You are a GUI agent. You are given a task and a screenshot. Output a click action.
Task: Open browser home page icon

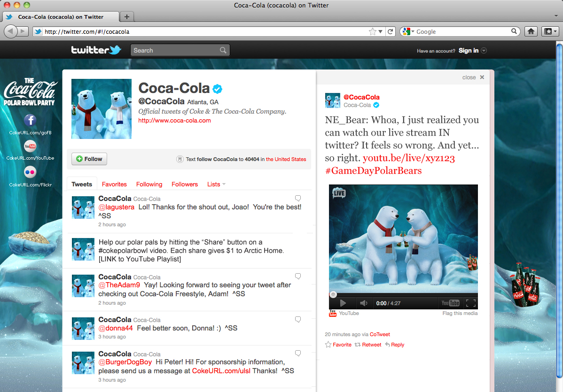click(531, 31)
